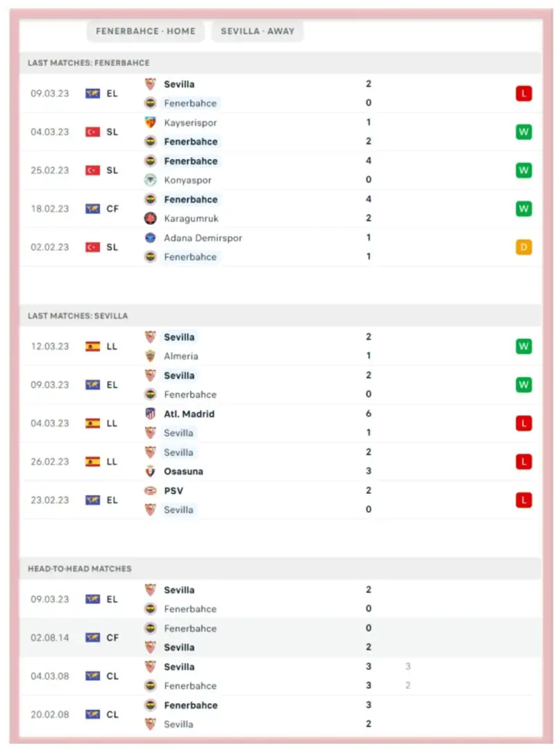Select the match dated 20.02.08
This screenshot has width=560, height=750.
click(50, 714)
